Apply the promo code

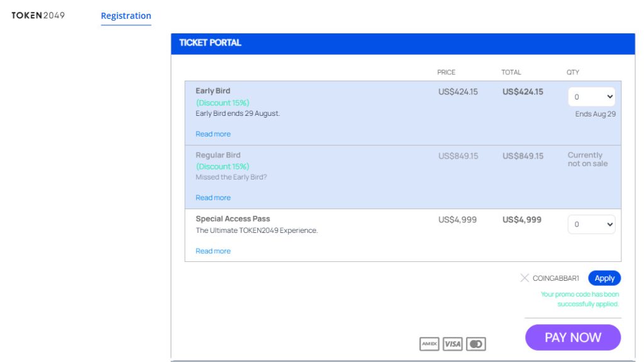pos(604,278)
